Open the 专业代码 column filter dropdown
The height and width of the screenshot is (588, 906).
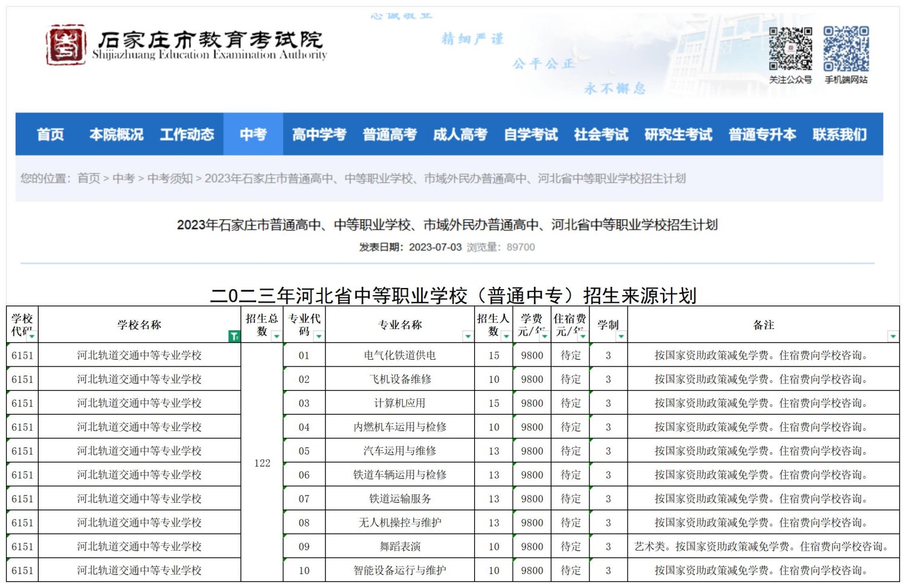click(x=318, y=336)
